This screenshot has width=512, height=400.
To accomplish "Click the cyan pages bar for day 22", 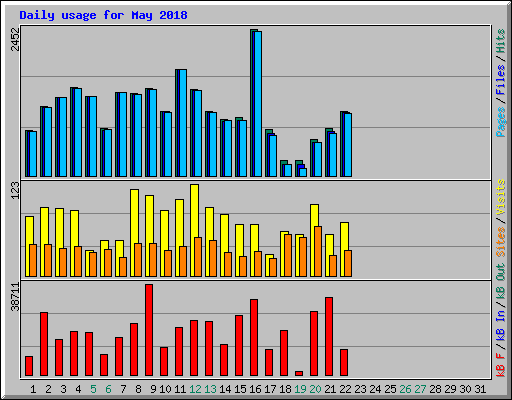I will pos(348,145).
